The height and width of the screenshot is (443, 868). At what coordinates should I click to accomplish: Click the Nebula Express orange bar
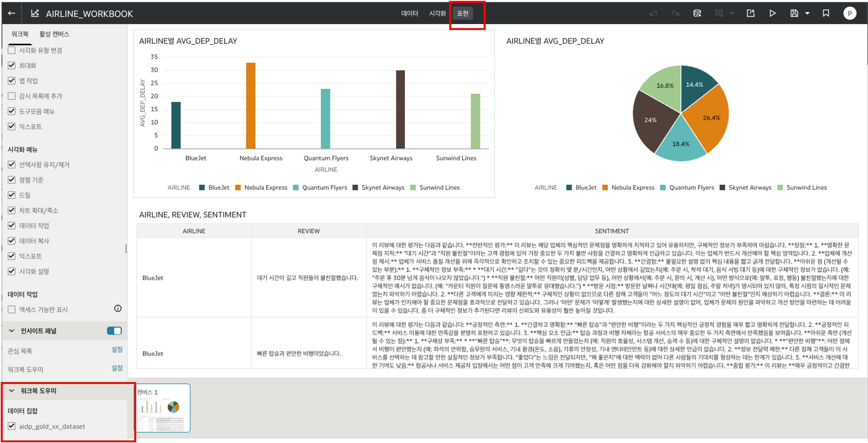251,106
